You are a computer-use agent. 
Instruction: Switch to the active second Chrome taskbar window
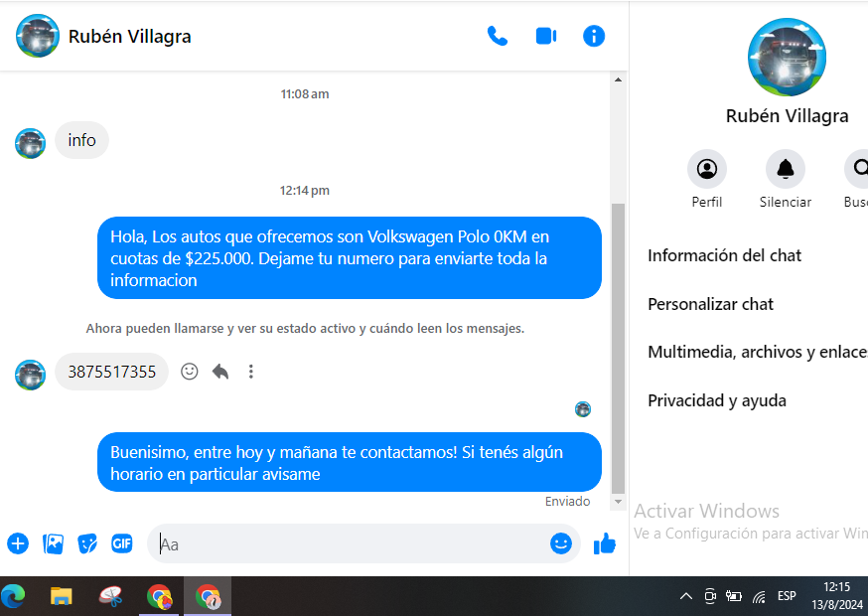tap(208, 596)
